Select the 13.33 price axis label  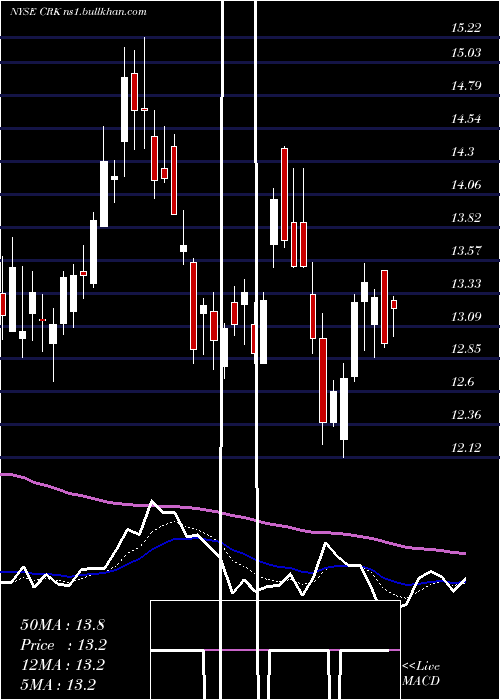[x=466, y=284]
